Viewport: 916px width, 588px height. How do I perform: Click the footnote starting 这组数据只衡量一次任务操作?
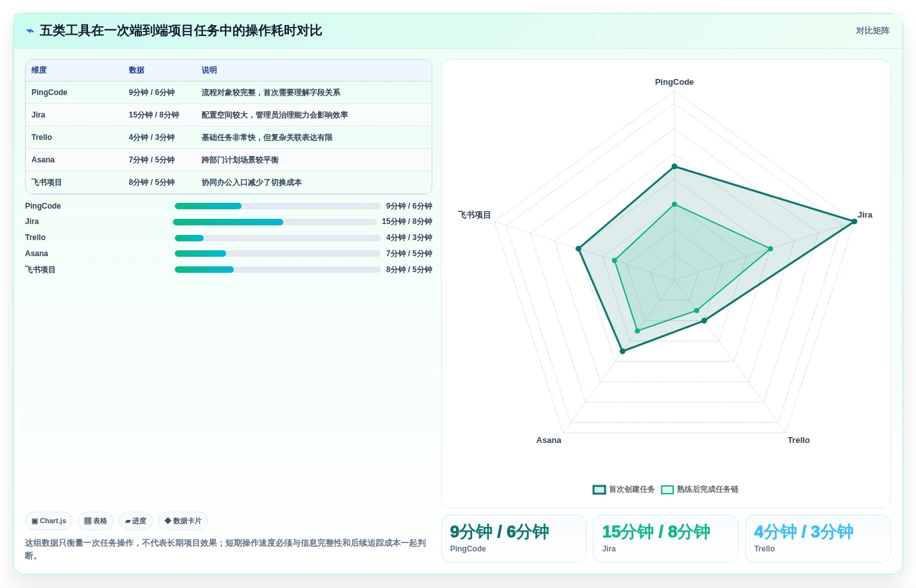point(225,549)
